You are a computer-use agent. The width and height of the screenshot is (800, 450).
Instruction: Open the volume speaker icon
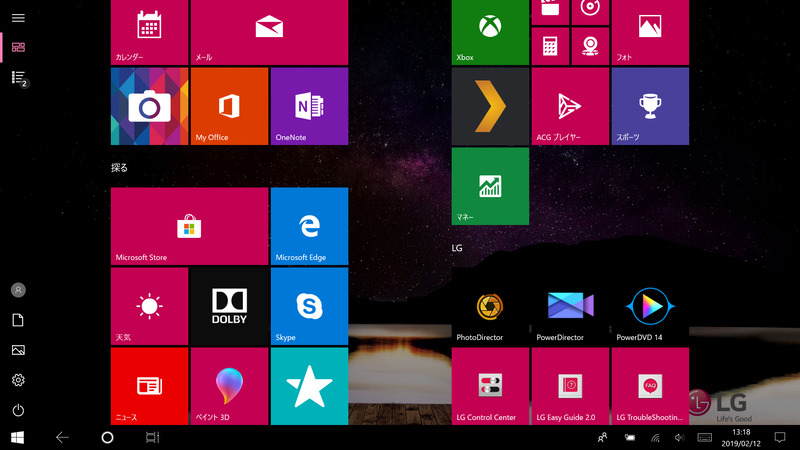click(679, 437)
